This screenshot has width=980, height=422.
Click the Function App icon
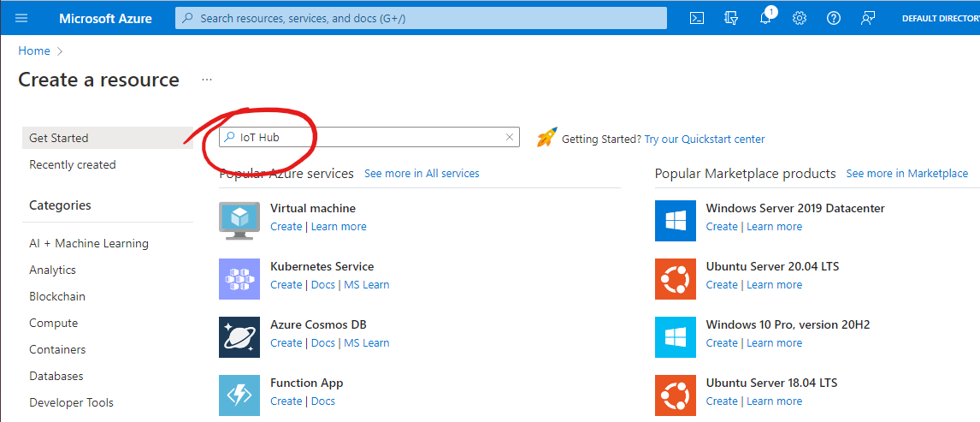point(239,395)
